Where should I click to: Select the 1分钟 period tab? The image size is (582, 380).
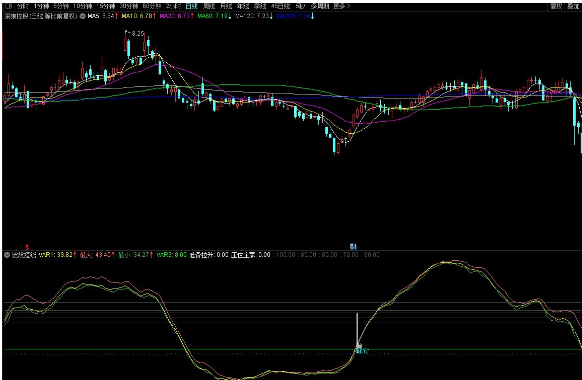(41, 6)
